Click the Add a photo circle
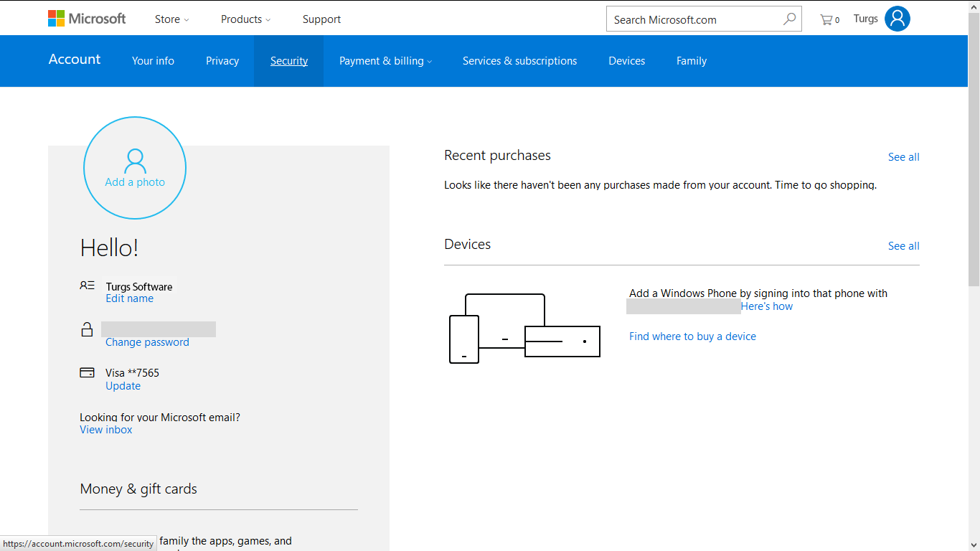The height and width of the screenshot is (551, 980). [135, 168]
